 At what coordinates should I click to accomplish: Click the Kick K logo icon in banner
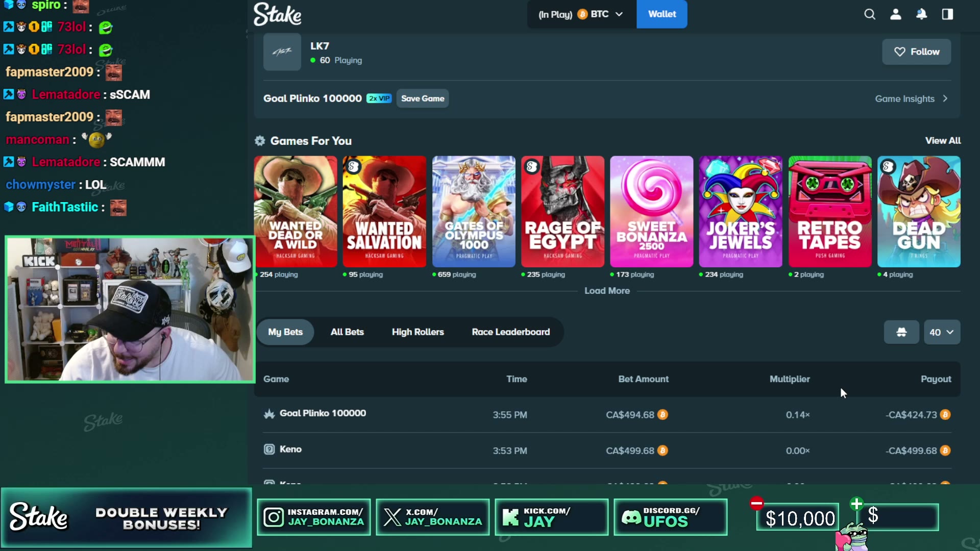510,517
